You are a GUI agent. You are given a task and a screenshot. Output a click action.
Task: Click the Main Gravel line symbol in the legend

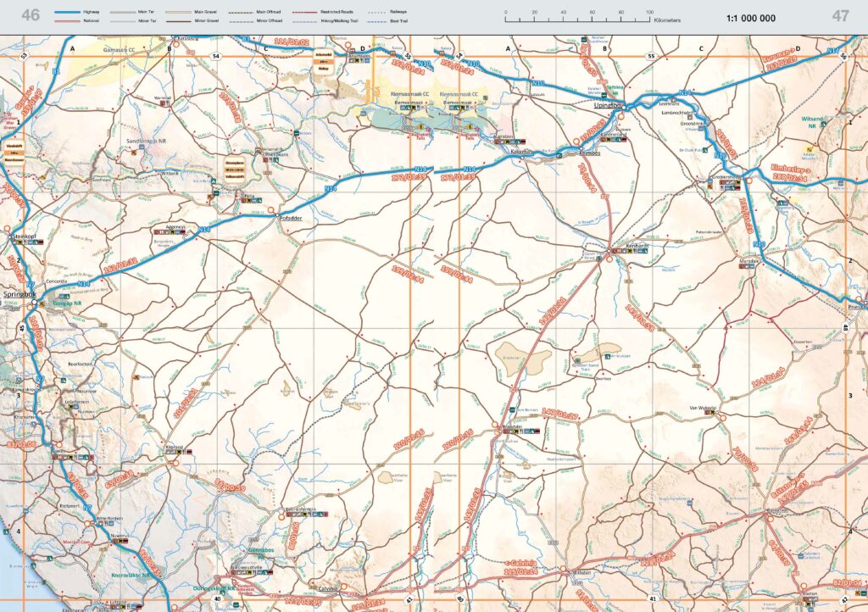[176, 11]
